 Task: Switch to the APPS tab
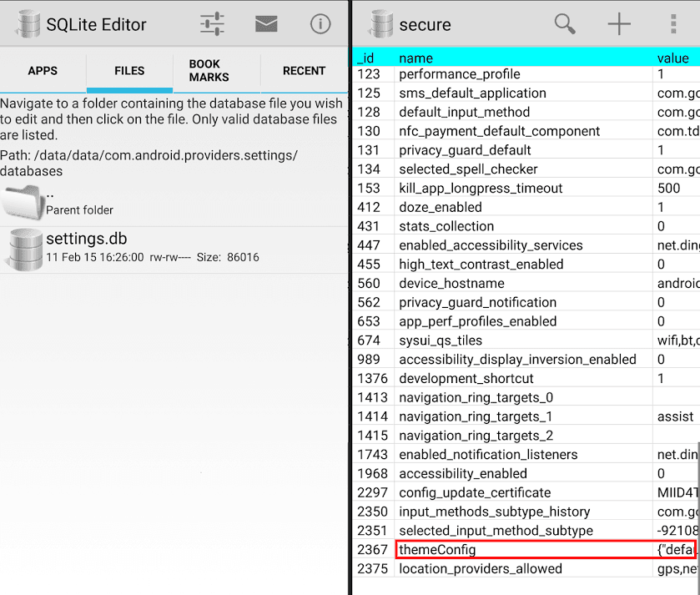click(43, 71)
